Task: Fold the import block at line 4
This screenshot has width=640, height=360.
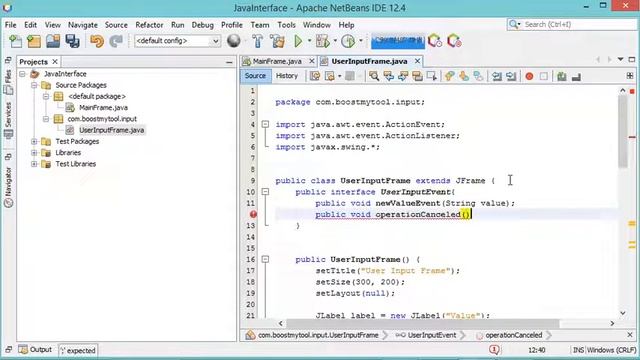Action: coord(265,124)
